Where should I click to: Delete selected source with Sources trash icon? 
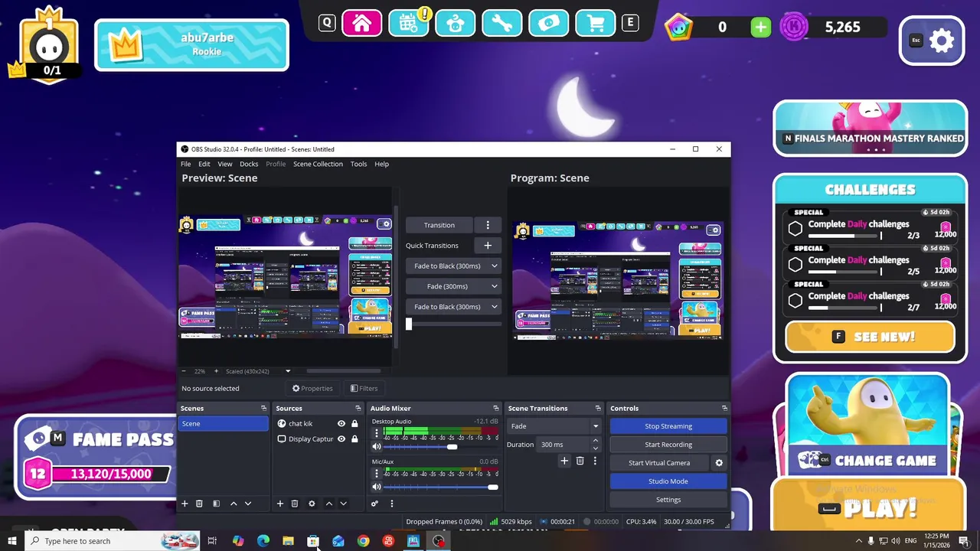click(x=294, y=504)
